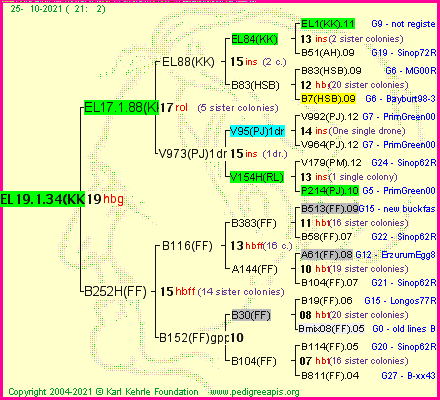Open the EL1(KK).11 ancestor
This screenshot has width=440, height=400.
(x=328, y=24)
